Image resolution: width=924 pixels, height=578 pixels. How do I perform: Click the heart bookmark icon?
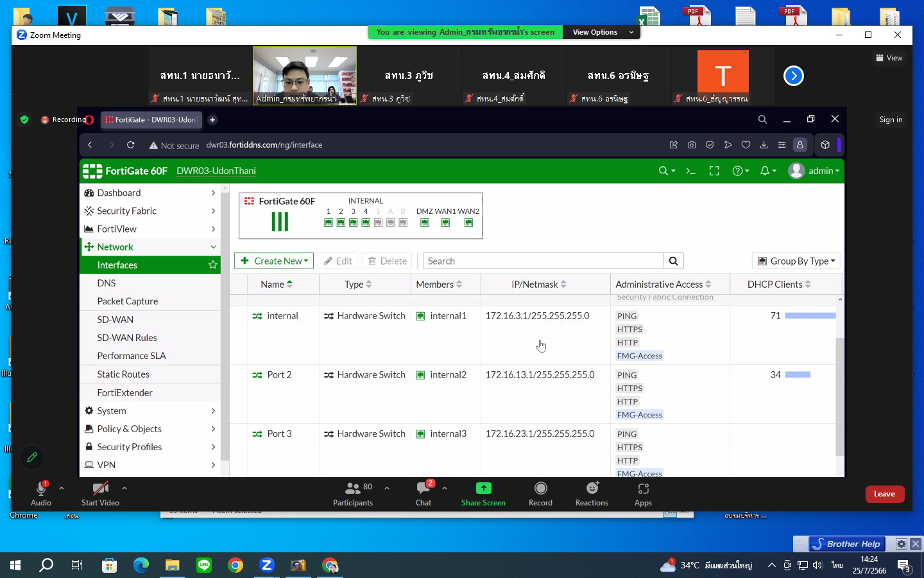tap(746, 145)
